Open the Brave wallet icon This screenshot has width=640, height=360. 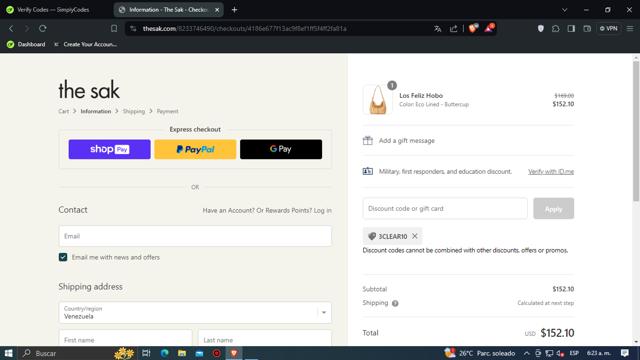[x=587, y=29]
